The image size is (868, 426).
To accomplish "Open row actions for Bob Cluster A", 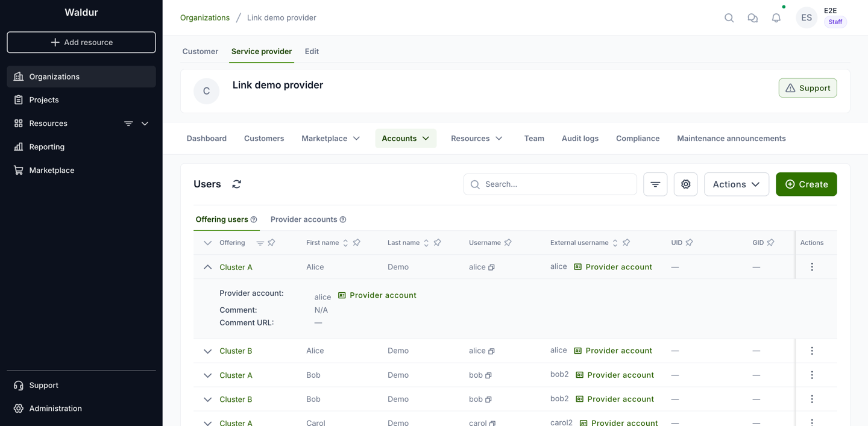I will (812, 375).
